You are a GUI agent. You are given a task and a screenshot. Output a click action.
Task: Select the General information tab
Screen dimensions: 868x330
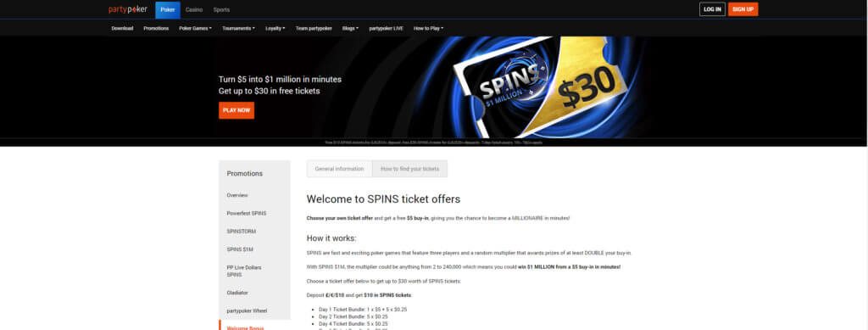[339, 169]
